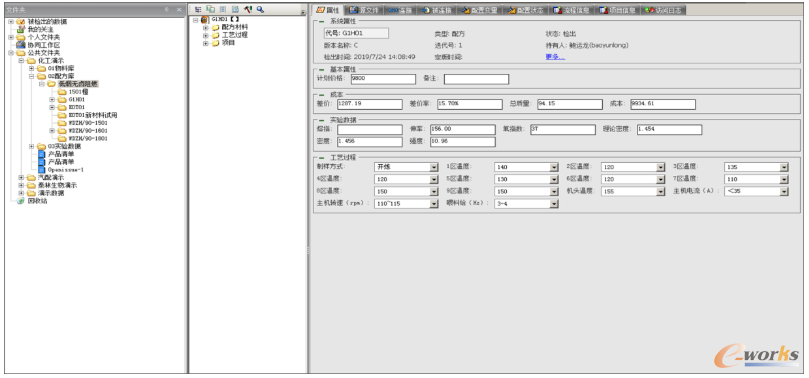Select the G1H01 folder in file tree
809x378 pixels.
[77, 100]
